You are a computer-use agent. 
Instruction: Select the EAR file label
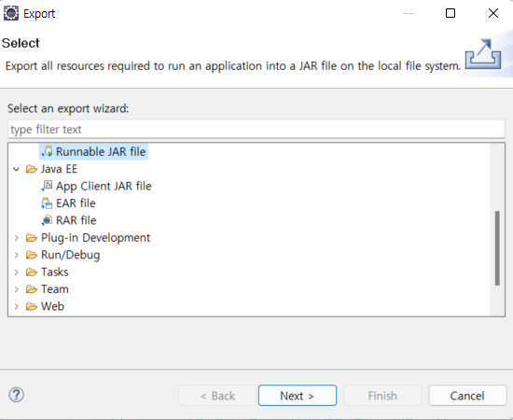click(x=76, y=203)
